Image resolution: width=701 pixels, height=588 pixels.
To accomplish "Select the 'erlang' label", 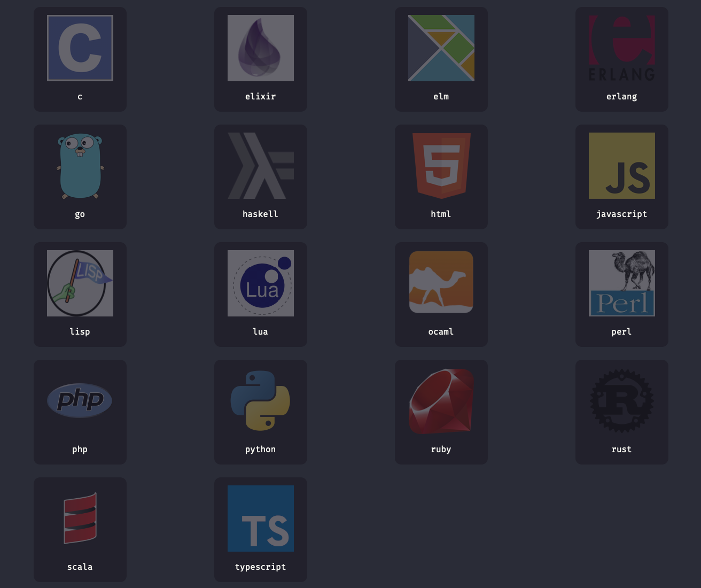I will [x=622, y=97].
